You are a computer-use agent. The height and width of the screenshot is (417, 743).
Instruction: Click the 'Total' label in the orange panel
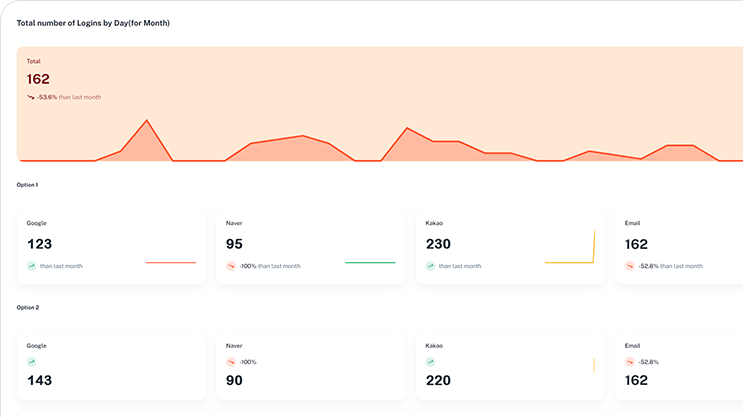33,61
